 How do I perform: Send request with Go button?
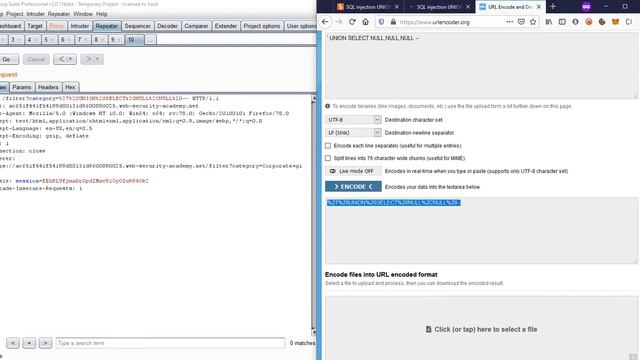8,59
